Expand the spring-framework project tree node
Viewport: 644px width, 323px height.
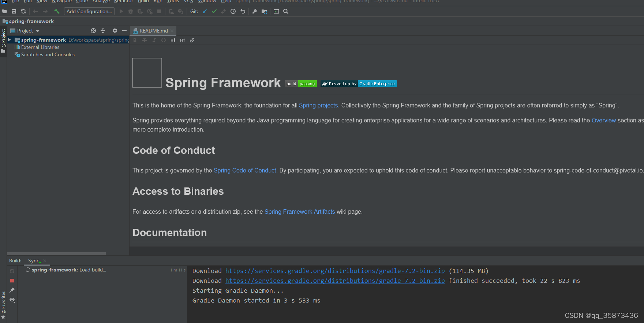coord(10,40)
